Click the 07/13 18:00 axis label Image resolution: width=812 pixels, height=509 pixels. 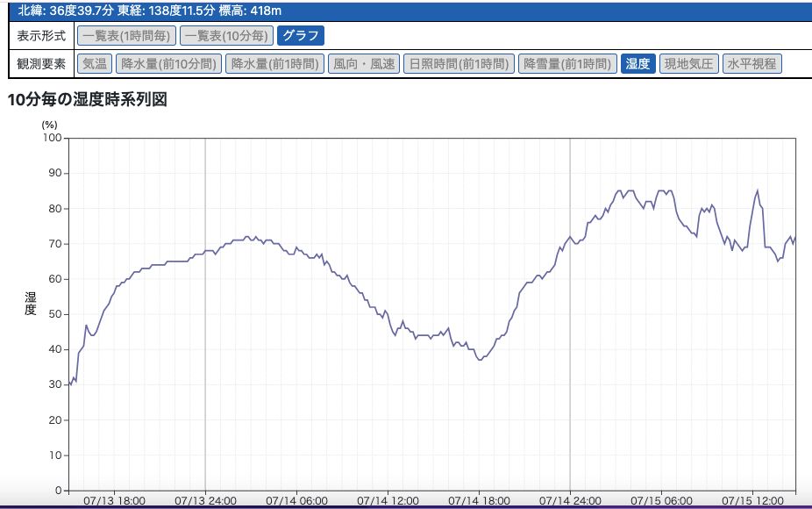114,501
